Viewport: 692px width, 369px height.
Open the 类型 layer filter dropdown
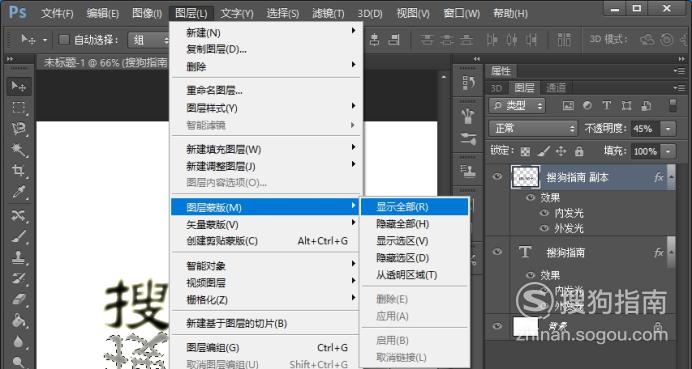[517, 105]
